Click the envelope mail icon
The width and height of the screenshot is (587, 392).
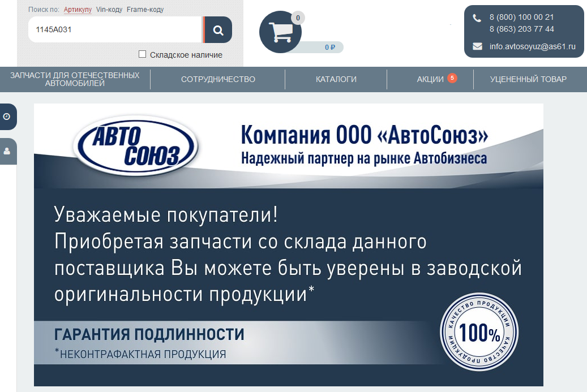[x=477, y=46]
